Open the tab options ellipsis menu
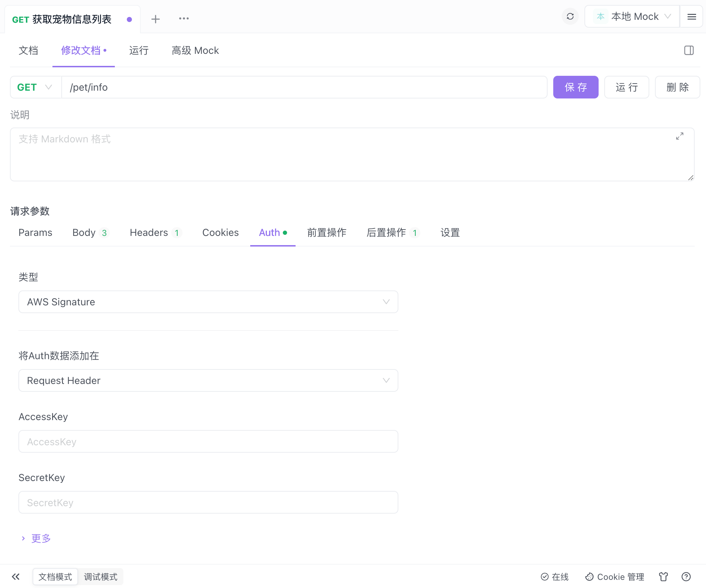 coord(184,19)
